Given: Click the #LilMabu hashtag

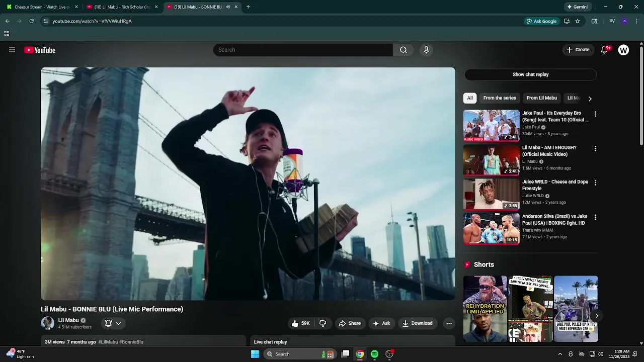Looking at the screenshot, I should (108, 342).
